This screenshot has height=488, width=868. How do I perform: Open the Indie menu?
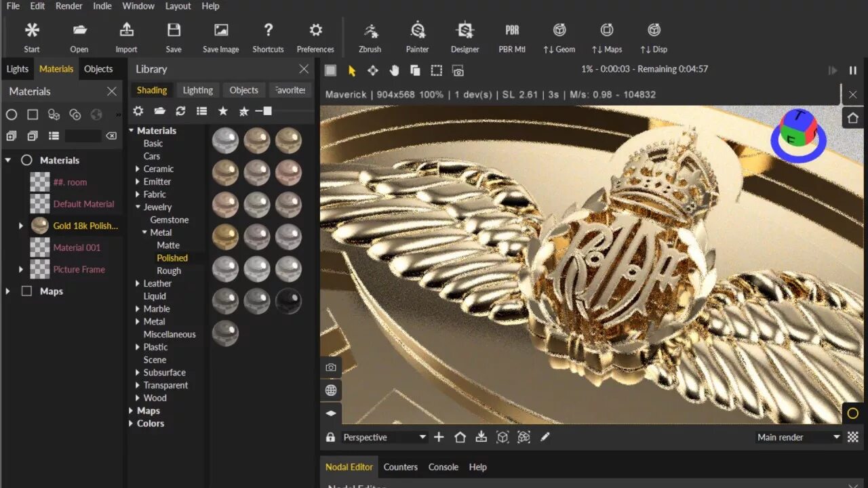click(x=102, y=6)
